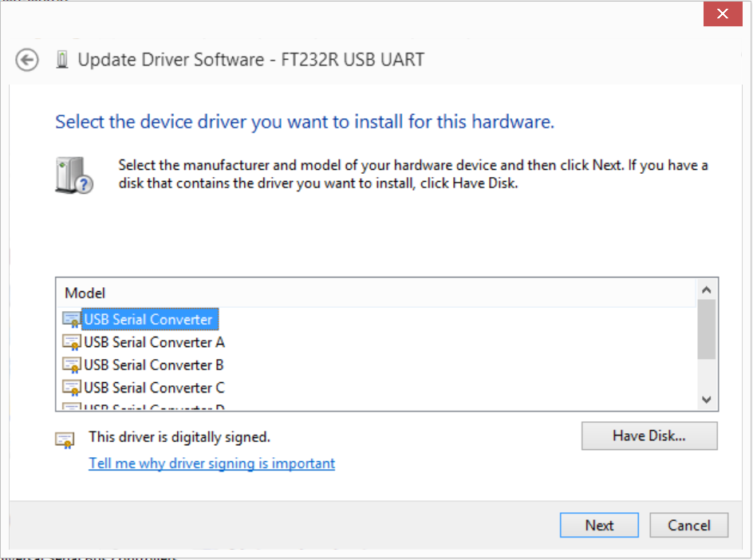
Task: Click the model list scroll up arrow
Action: pyautogui.click(x=707, y=290)
